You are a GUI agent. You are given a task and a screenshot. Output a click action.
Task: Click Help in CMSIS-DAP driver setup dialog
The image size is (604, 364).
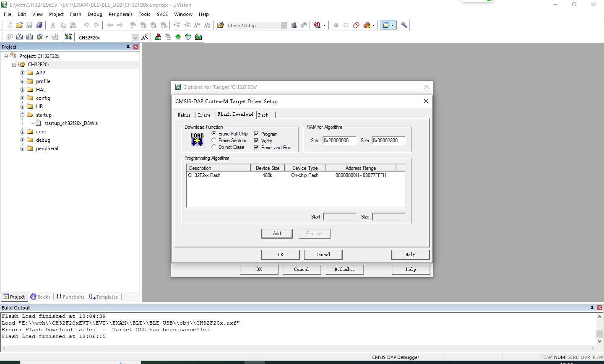pyautogui.click(x=410, y=255)
